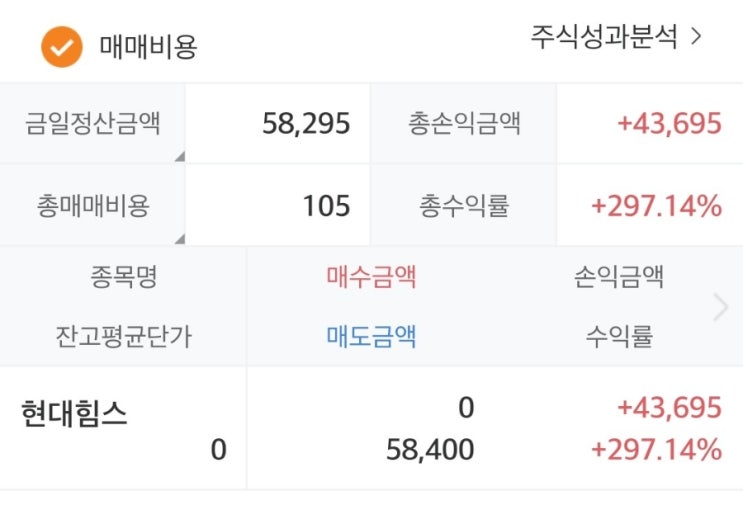This screenshot has width=743, height=510.
Task: Sort by 종목명 column header
Action: [123, 276]
